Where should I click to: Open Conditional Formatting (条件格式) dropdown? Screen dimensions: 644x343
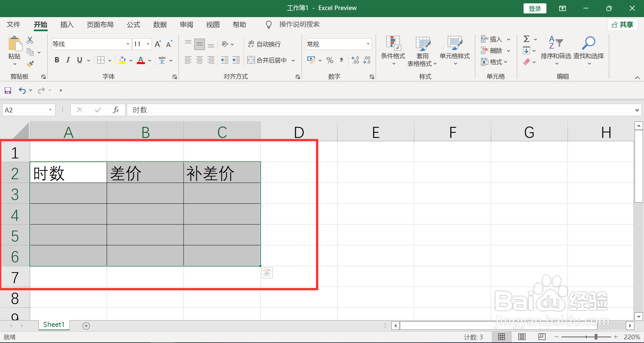click(393, 51)
